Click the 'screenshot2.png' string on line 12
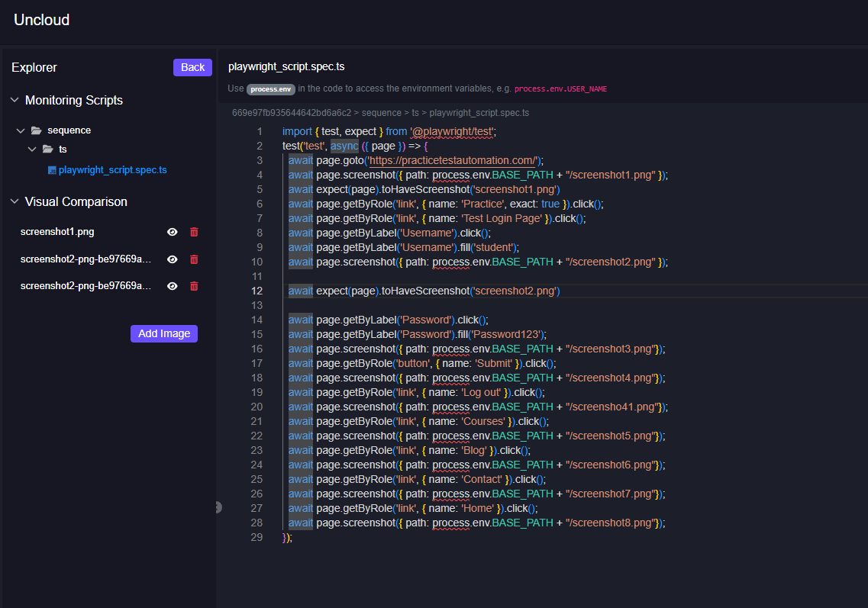The width and height of the screenshot is (868, 608). (x=515, y=291)
